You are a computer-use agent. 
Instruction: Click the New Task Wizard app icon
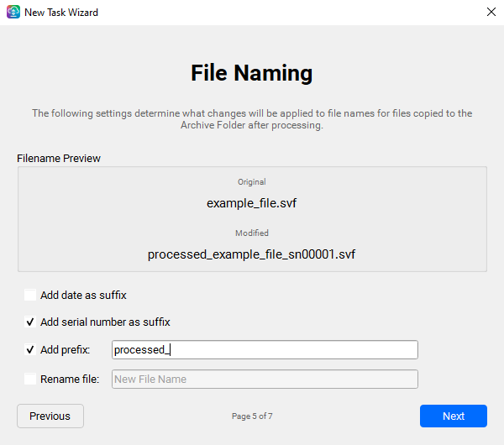[x=13, y=13]
